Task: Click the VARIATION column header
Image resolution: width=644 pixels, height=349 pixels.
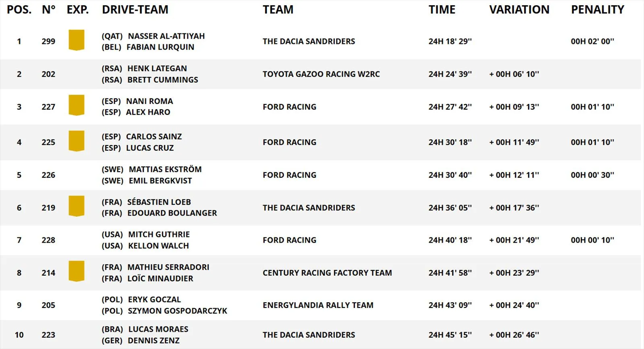Action: tap(519, 10)
